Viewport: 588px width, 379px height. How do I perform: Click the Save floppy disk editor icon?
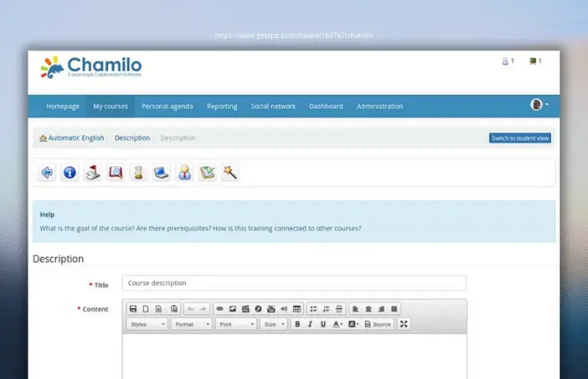pyautogui.click(x=133, y=309)
